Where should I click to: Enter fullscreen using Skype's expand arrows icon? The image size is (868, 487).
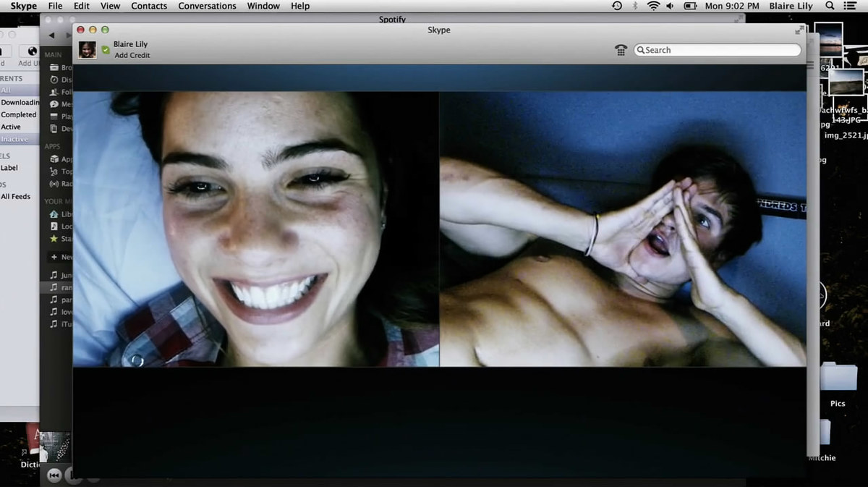point(799,30)
